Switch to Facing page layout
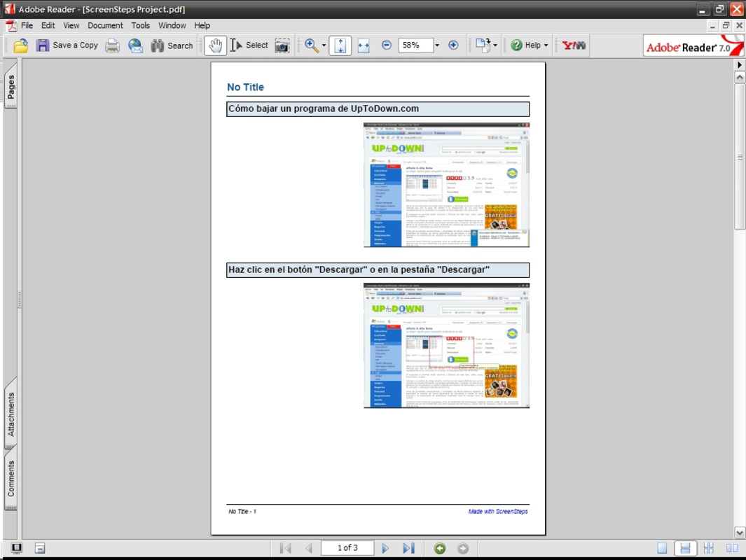 click(x=731, y=548)
